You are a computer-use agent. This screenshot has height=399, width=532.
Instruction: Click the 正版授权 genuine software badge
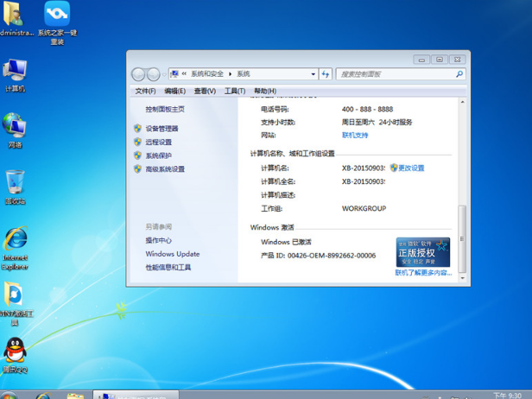click(x=423, y=252)
